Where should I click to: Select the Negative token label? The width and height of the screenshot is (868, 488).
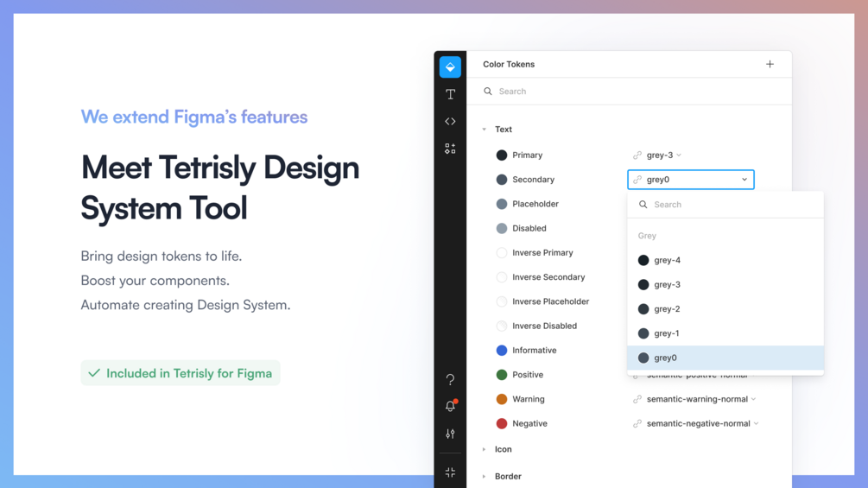(x=529, y=423)
